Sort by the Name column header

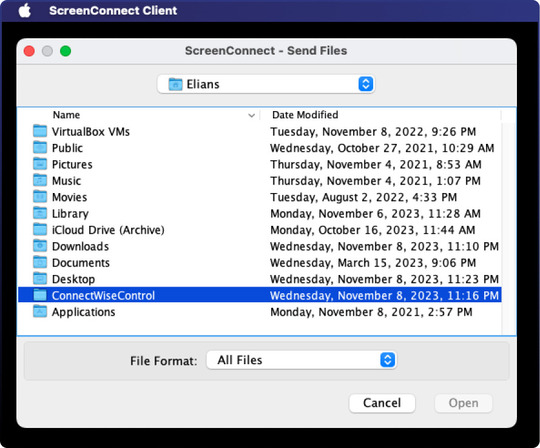click(x=66, y=115)
